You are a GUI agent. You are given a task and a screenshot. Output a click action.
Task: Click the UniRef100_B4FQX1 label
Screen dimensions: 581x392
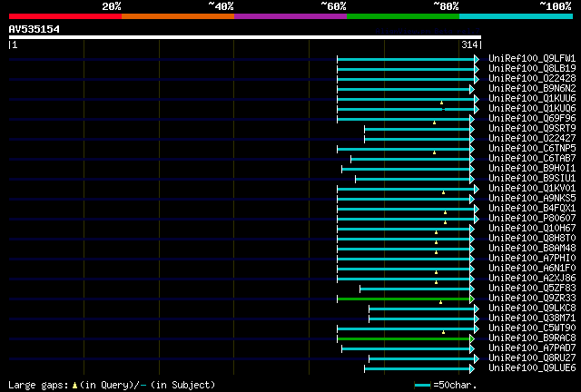coord(532,208)
